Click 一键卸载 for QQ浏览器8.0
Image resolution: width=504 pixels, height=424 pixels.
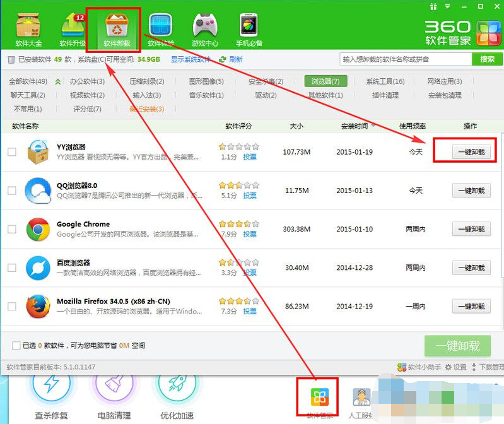click(x=471, y=191)
